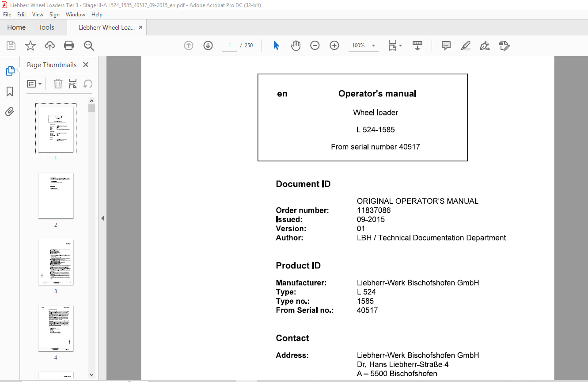Open the fit page options icon

[x=395, y=46]
